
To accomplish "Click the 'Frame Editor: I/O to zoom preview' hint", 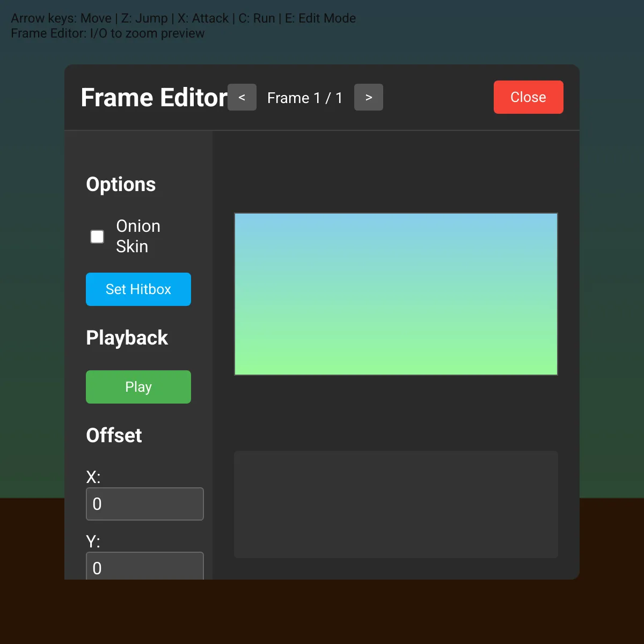I will [x=107, y=33].
